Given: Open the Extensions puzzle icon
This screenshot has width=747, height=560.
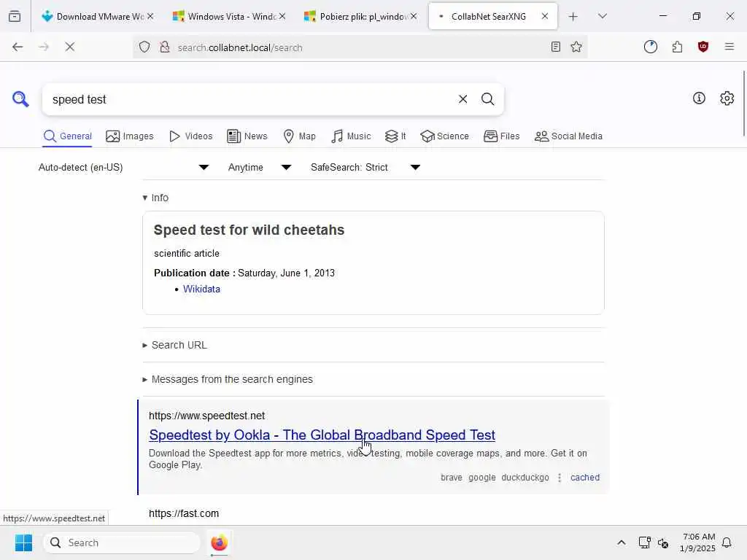Looking at the screenshot, I should click(677, 47).
